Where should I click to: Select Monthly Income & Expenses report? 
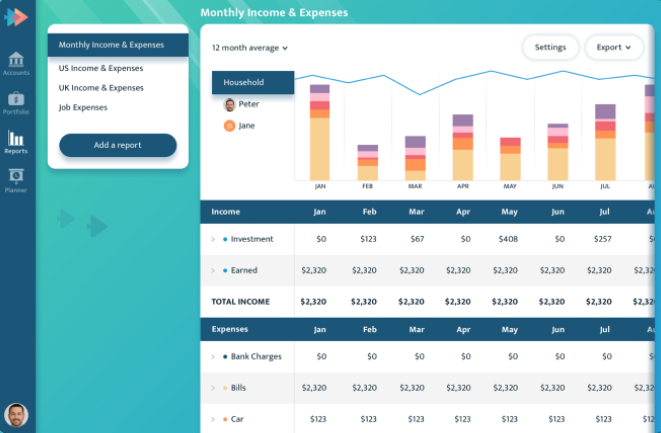click(118, 45)
